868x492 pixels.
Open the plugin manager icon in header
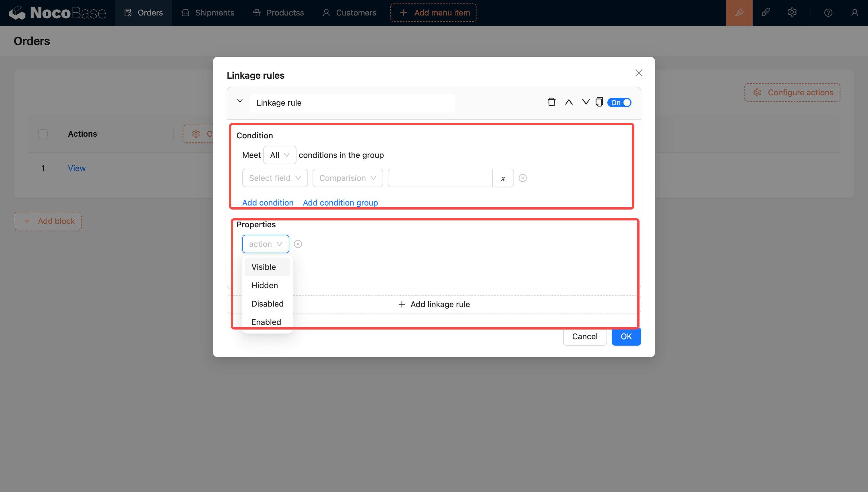[766, 13]
